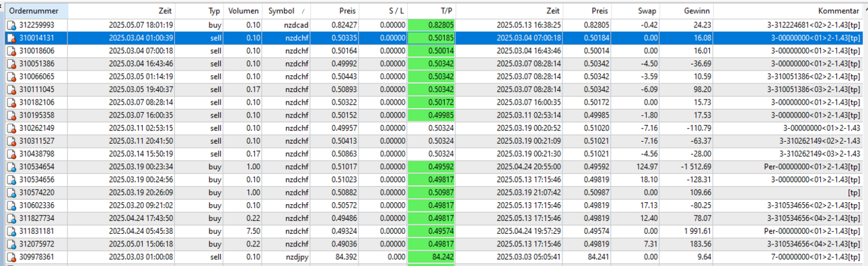Click the green T/P value 0.82805
Screen dimensions: 868x266
432,25
